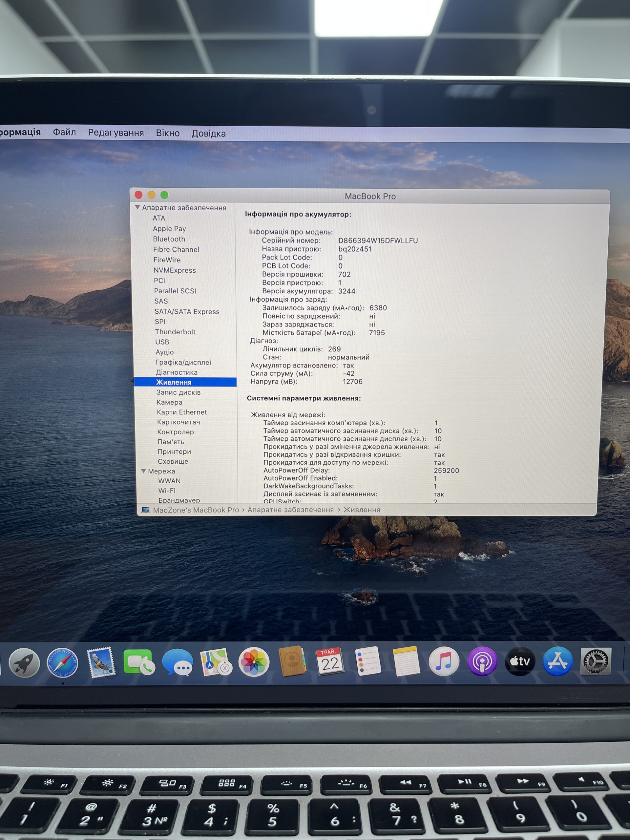This screenshot has width=630, height=840.
Task: Click the computer icon in the path bar
Action: [145, 510]
